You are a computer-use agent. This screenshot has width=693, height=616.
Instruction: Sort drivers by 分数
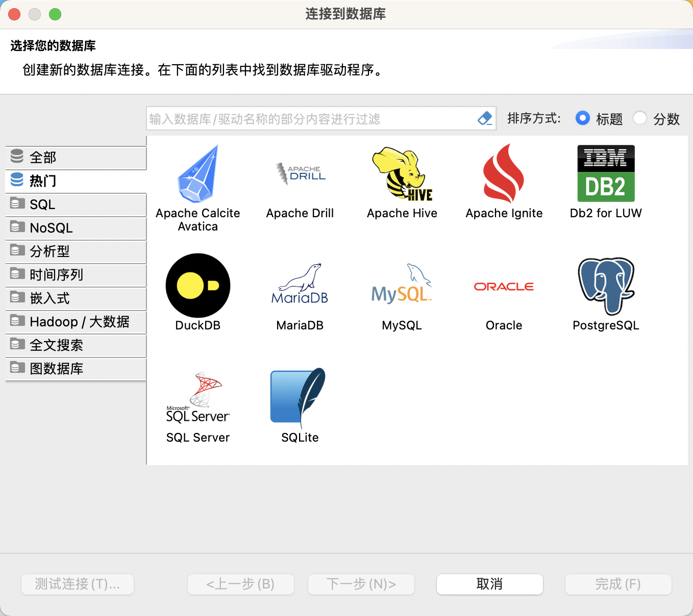point(656,119)
